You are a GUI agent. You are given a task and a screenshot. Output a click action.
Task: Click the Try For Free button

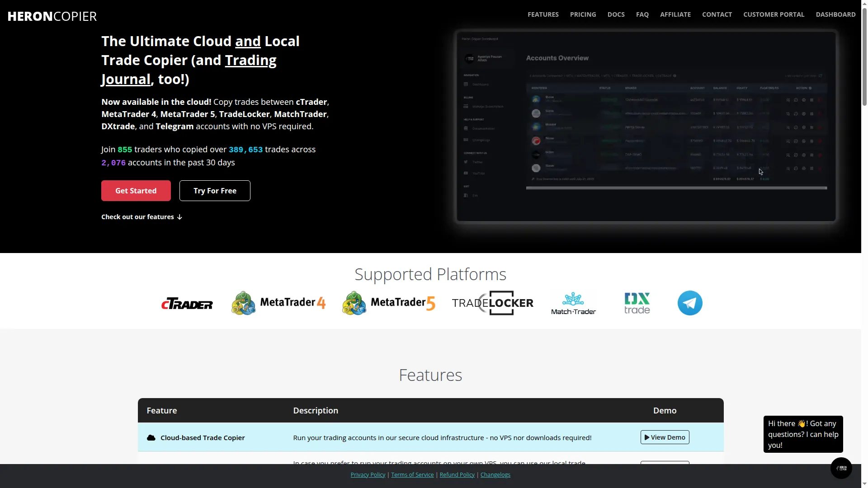(215, 191)
